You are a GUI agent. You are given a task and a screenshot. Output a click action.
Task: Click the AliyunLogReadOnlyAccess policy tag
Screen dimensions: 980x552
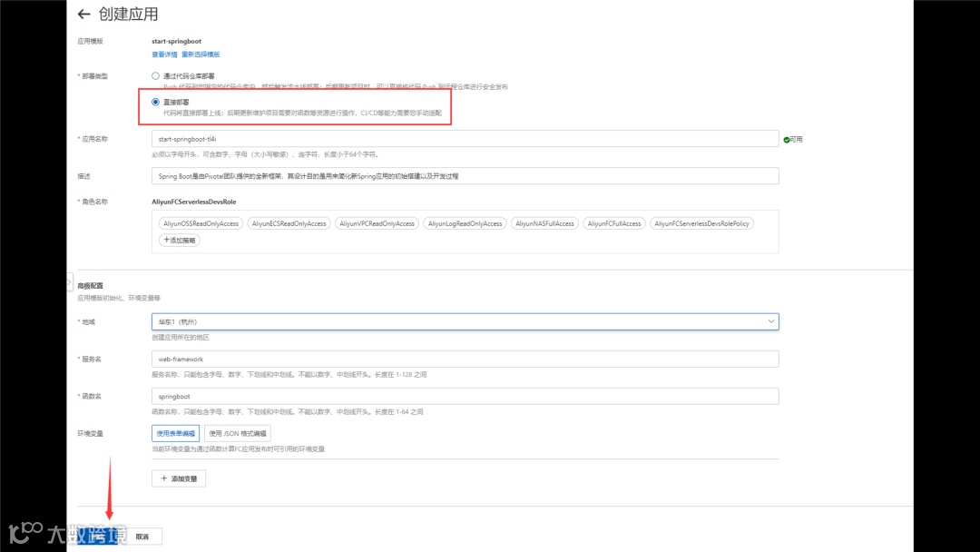click(465, 223)
